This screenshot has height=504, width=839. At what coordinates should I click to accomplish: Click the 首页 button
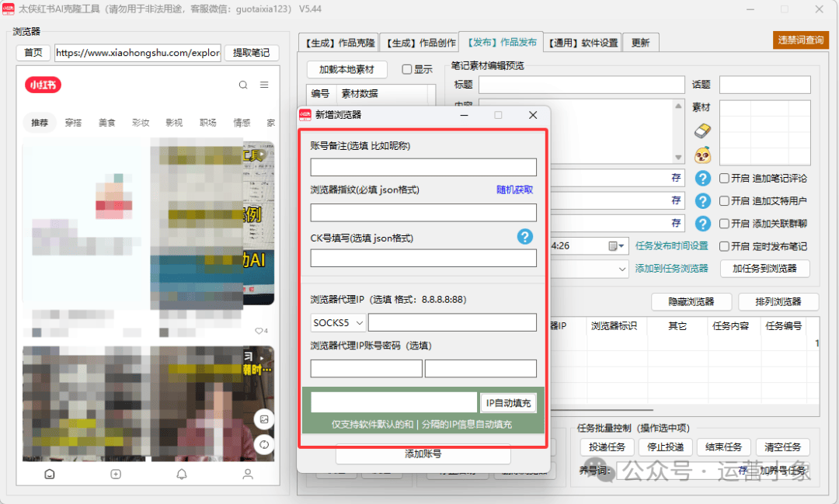tap(33, 53)
